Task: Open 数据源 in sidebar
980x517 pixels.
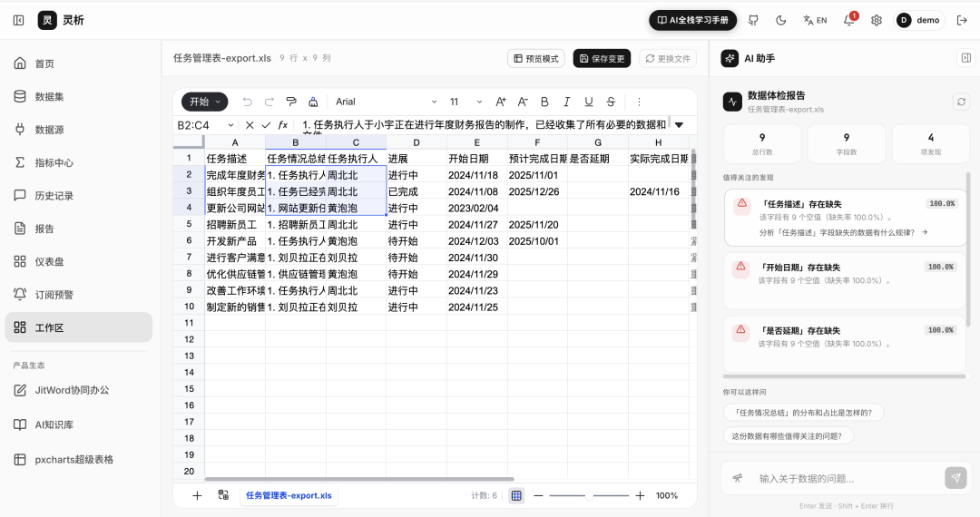Action: [x=78, y=130]
